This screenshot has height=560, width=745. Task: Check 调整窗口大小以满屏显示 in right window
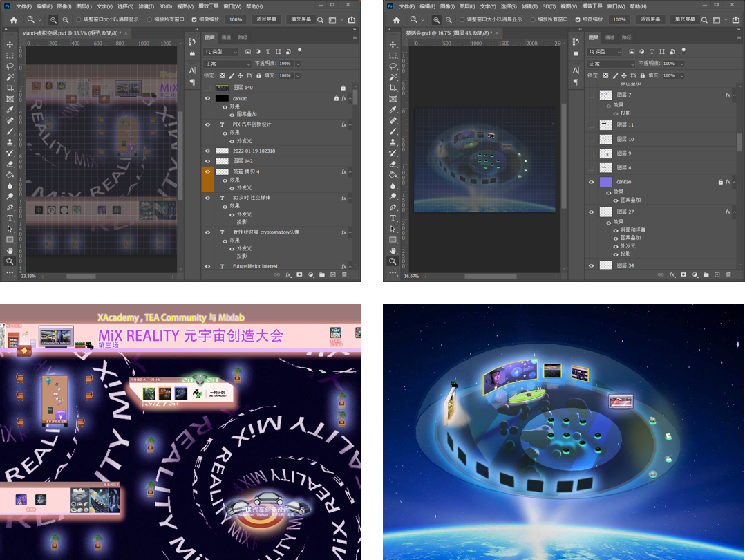click(462, 20)
